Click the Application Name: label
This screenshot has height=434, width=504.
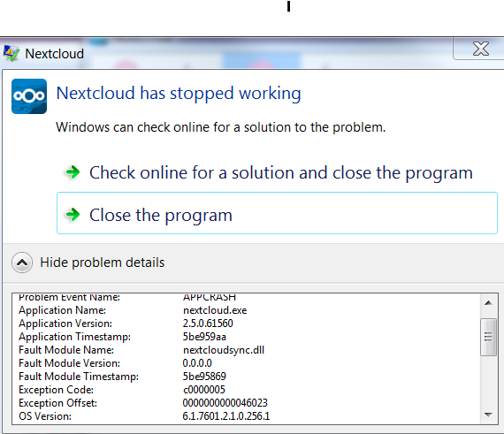coord(63,310)
